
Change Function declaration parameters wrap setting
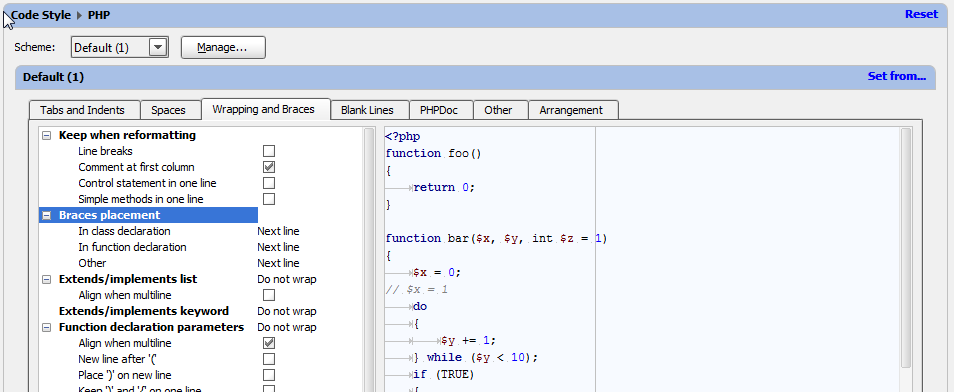pos(287,327)
